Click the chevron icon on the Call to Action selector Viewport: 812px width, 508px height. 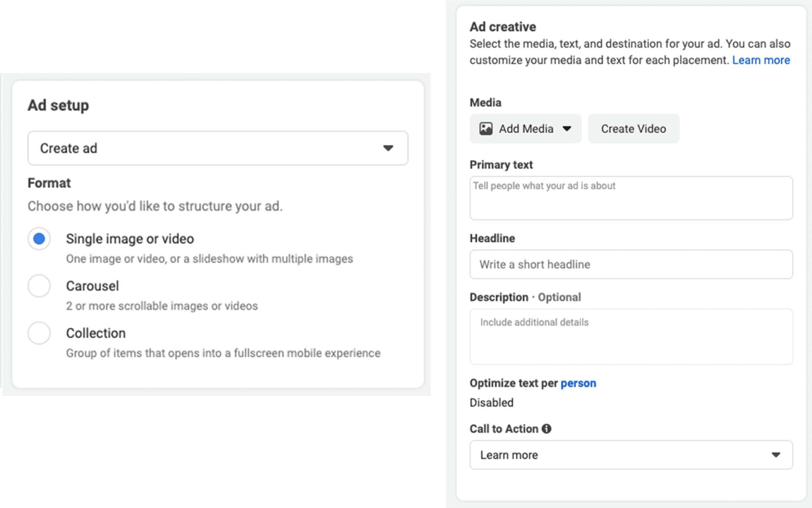775,455
